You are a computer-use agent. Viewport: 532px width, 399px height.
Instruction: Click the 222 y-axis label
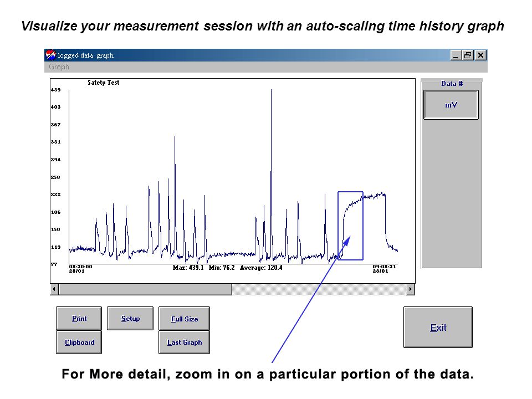[x=55, y=195]
